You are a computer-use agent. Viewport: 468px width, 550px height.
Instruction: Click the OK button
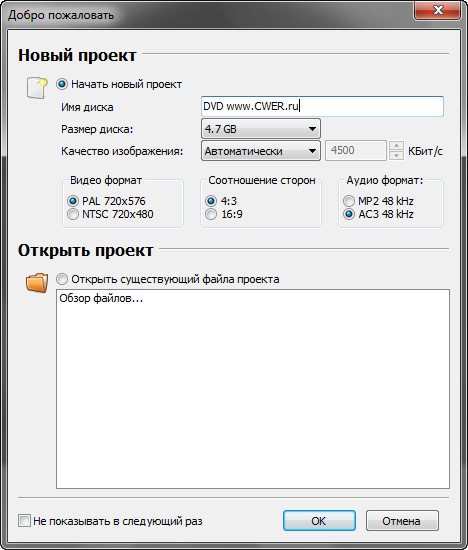[319, 521]
